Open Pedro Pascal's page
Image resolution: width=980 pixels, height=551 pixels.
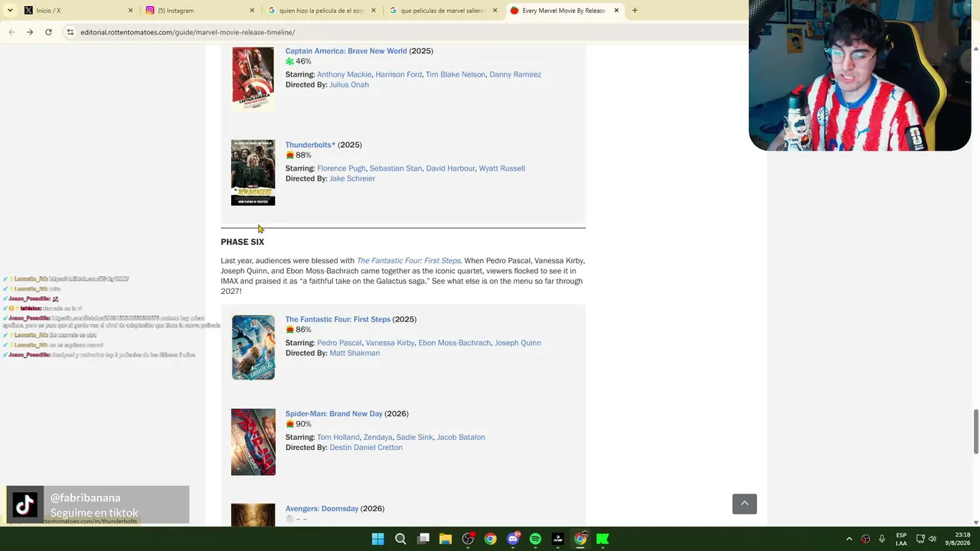[339, 343]
